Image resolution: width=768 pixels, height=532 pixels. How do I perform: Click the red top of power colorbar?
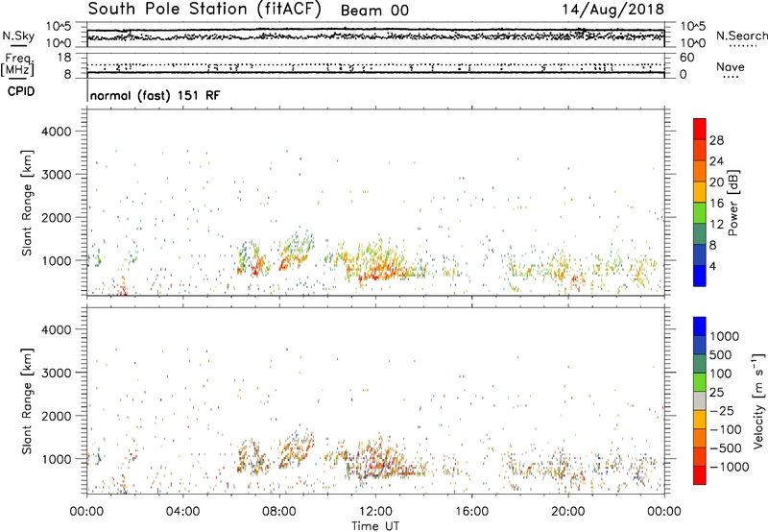(x=700, y=129)
